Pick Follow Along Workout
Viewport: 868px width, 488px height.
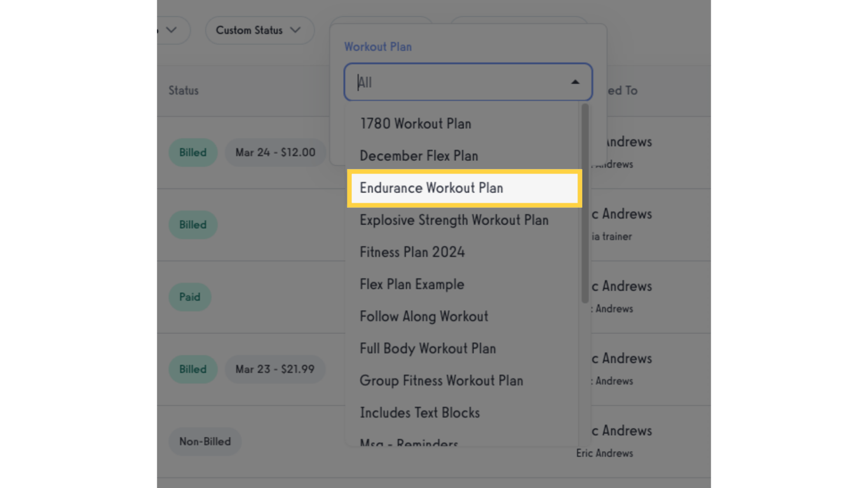423,316
